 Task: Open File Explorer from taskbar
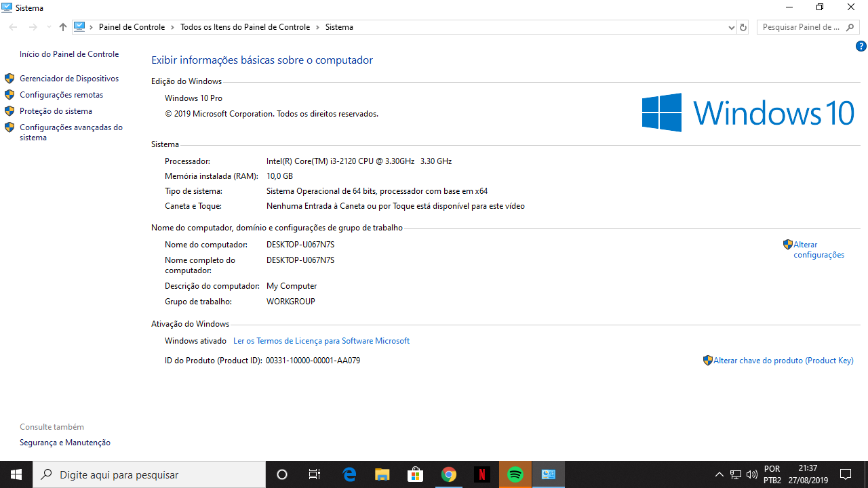(382, 474)
